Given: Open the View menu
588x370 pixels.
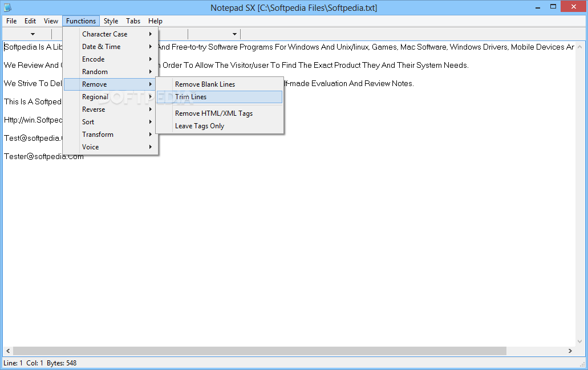Looking at the screenshot, I should click(x=51, y=21).
